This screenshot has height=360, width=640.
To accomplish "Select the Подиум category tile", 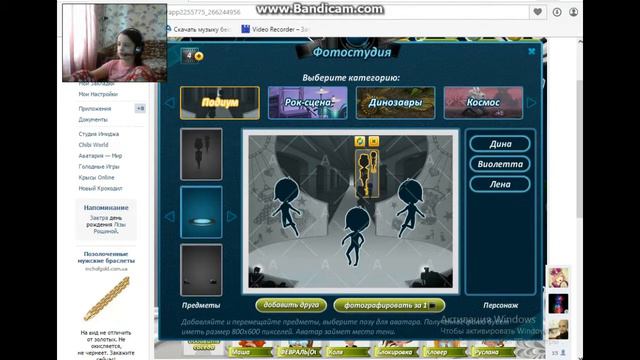I will click(x=220, y=103).
